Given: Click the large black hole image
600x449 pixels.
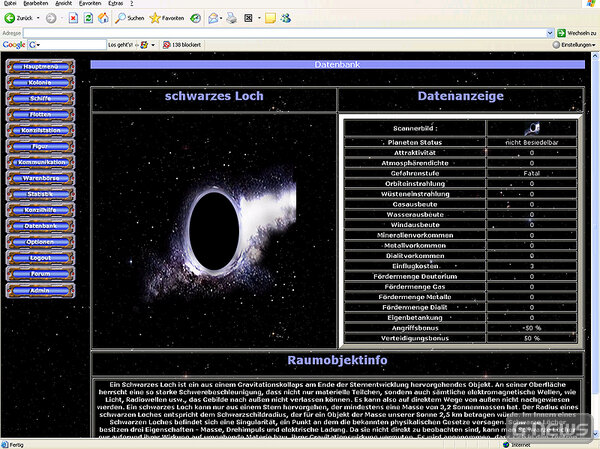Looking at the screenshot, I should coord(214,230).
